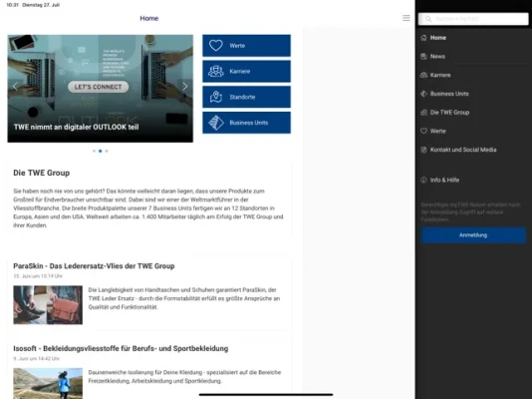Click the Business Units icon in sidebar
This screenshot has height=399, width=532.
click(x=423, y=94)
